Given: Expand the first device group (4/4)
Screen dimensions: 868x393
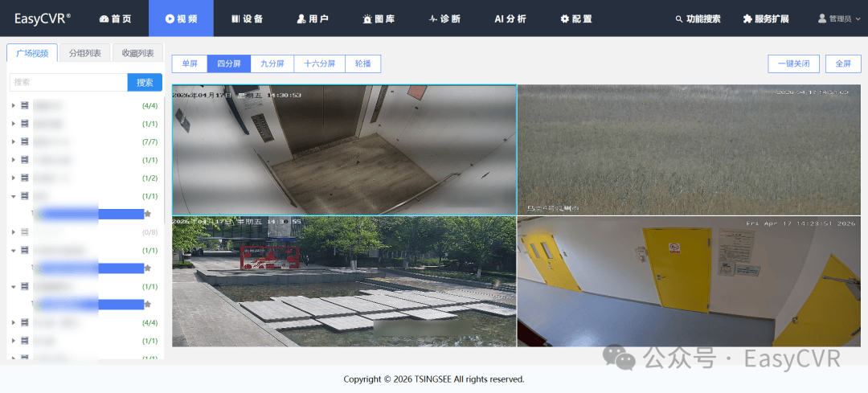Looking at the screenshot, I should (14, 105).
